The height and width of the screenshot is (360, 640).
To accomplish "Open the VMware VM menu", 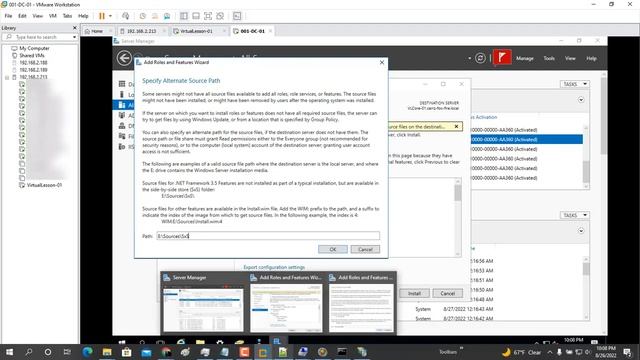I will (x=53, y=16).
